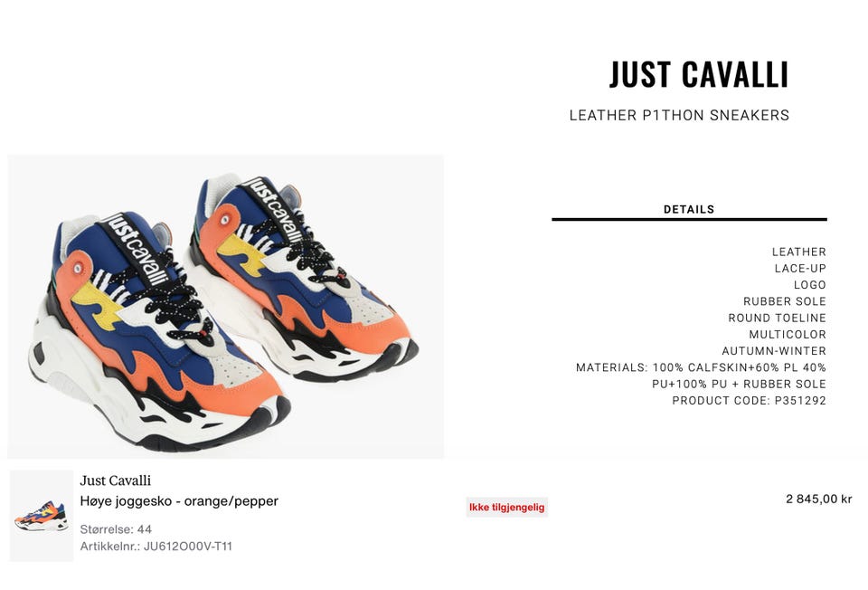Click the LEATHER detail entry
Viewport: 868px width, 590px height.
(799, 252)
